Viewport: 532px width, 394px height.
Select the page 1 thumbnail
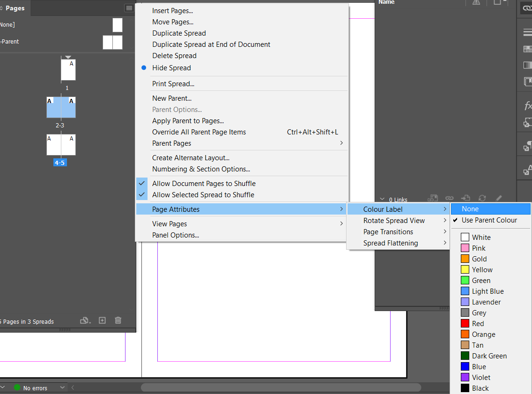pos(67,70)
